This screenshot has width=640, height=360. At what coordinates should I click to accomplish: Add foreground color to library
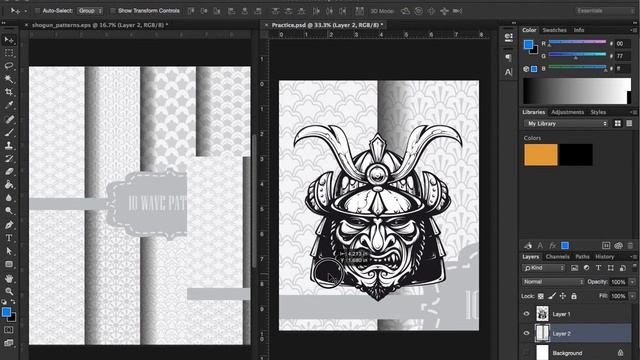(x=565, y=245)
